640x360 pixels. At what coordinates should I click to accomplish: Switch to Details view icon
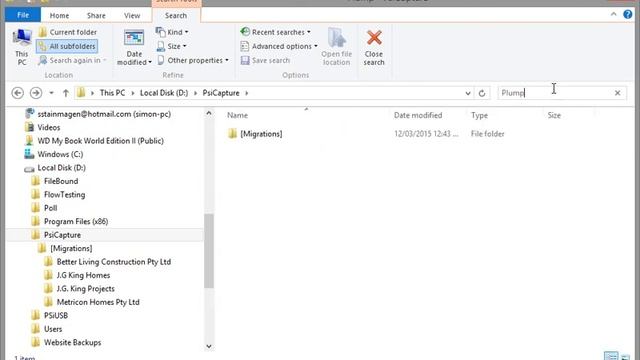coord(611,356)
